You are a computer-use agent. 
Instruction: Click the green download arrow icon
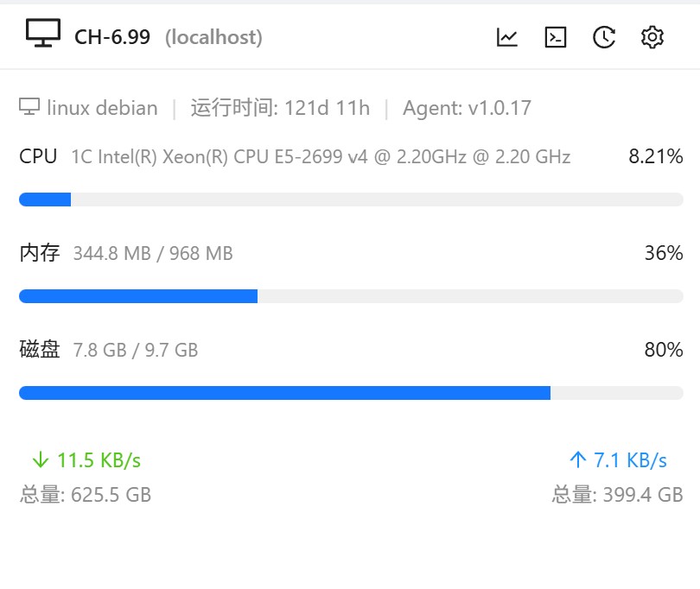[x=39, y=459]
